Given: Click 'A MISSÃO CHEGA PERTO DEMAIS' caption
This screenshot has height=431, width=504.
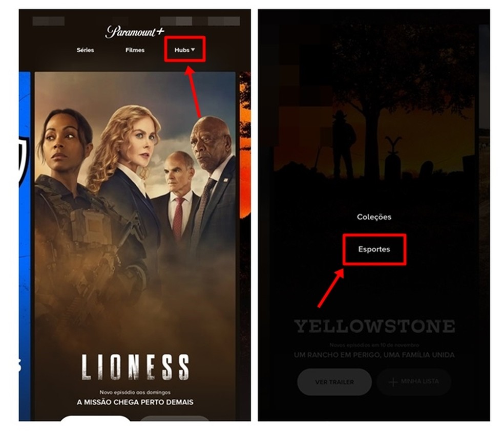Looking at the screenshot, I should coord(135,402).
